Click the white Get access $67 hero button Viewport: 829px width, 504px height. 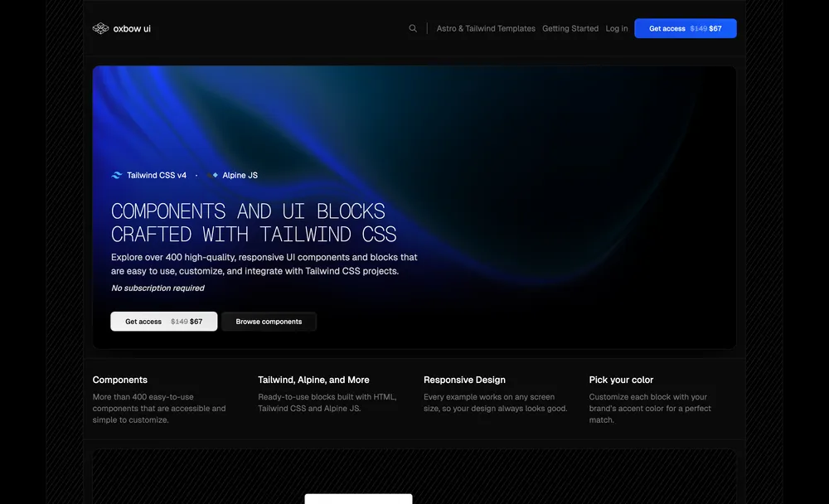163,322
